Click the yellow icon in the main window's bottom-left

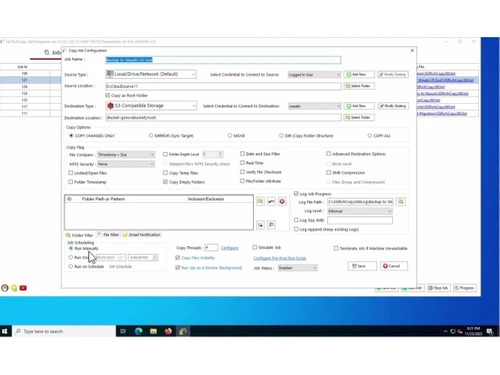[14, 288]
